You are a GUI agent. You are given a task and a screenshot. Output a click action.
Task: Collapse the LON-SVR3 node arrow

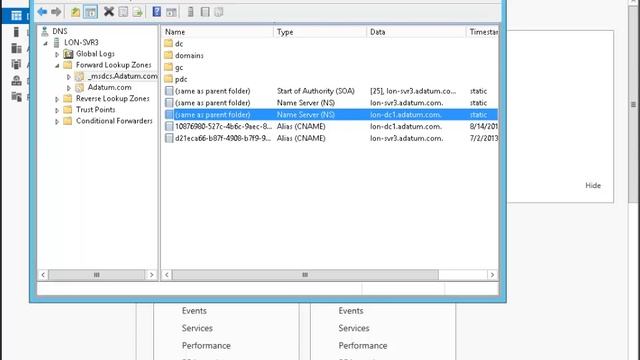tap(46, 43)
